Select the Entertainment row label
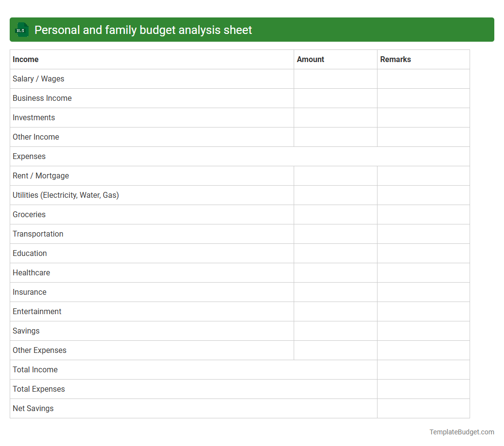Screen dimensions: 504x446 37,311
